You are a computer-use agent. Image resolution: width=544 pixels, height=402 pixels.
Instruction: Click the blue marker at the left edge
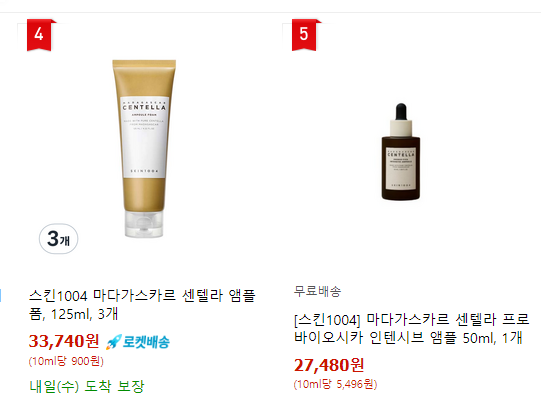click(1, 296)
